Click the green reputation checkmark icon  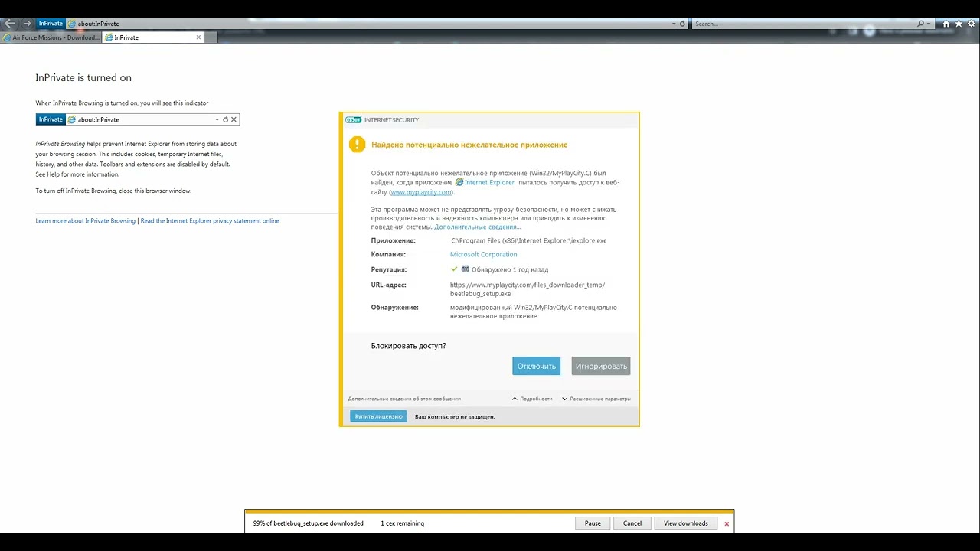(x=454, y=269)
